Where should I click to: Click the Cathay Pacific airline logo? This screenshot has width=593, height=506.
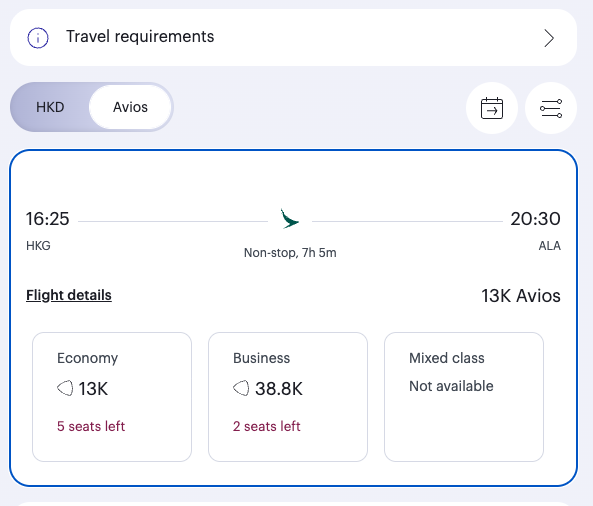[290, 219]
